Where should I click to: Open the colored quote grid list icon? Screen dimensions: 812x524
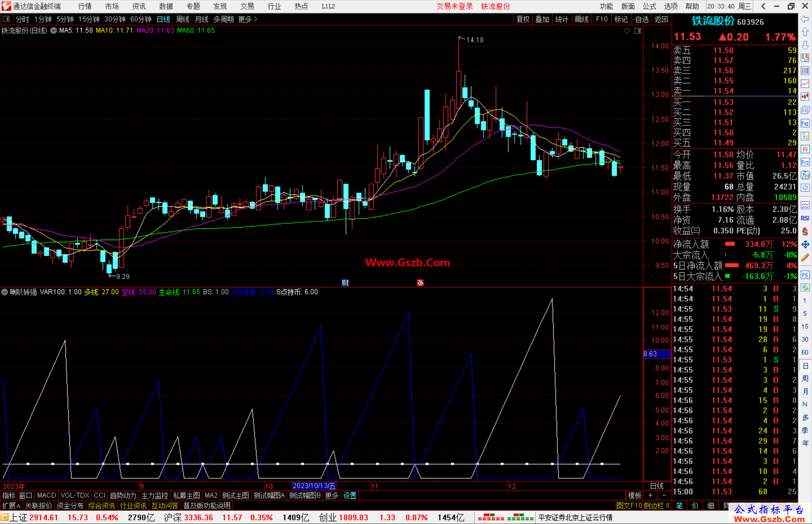pos(805,71)
